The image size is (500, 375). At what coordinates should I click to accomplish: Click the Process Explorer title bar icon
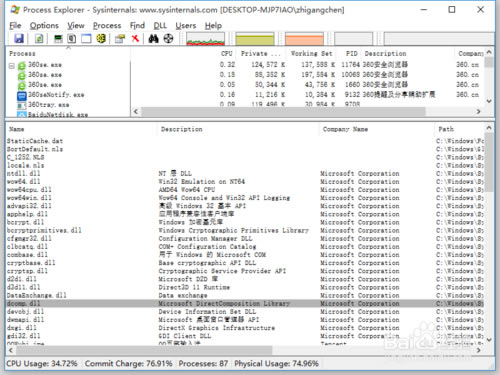tap(15, 10)
